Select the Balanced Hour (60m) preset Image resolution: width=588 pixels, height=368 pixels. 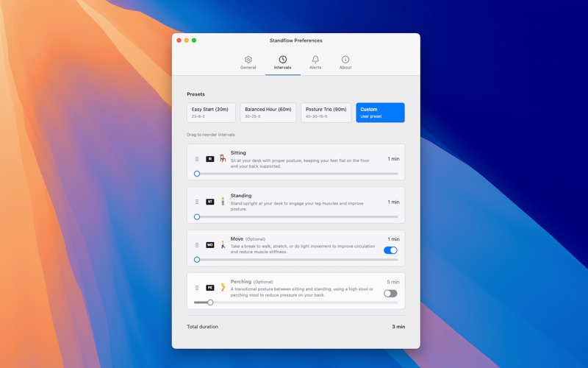268,113
